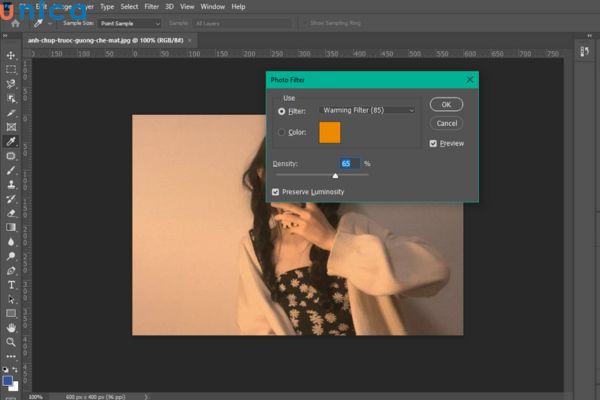Open the Filter menu
The width and height of the screenshot is (600, 400).
pos(151,6)
